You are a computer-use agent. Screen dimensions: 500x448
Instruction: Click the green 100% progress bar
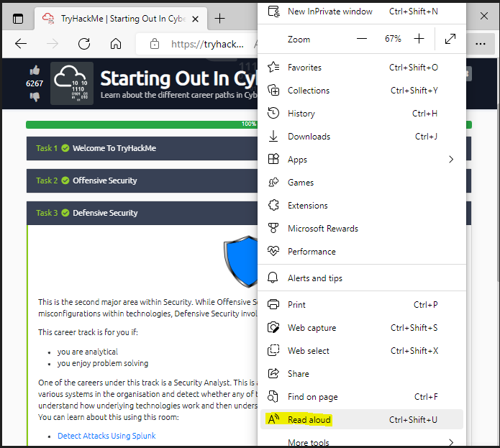(142, 124)
